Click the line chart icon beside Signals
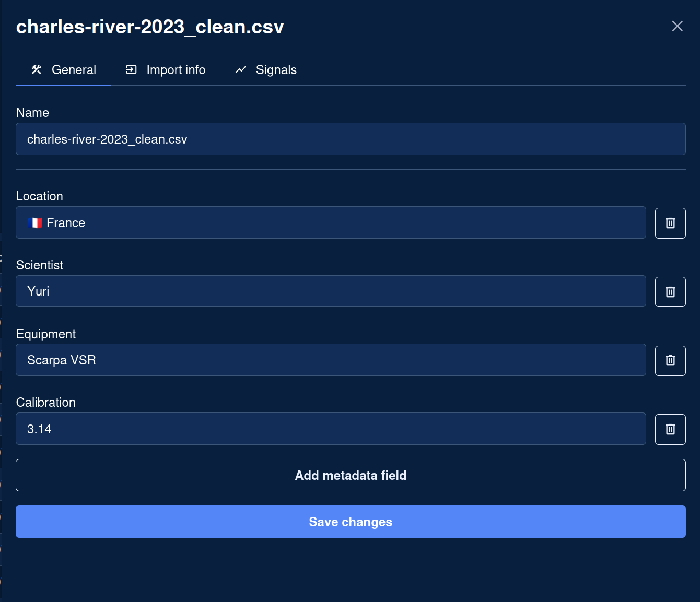Screen dimensions: 700x602 coord(240,69)
